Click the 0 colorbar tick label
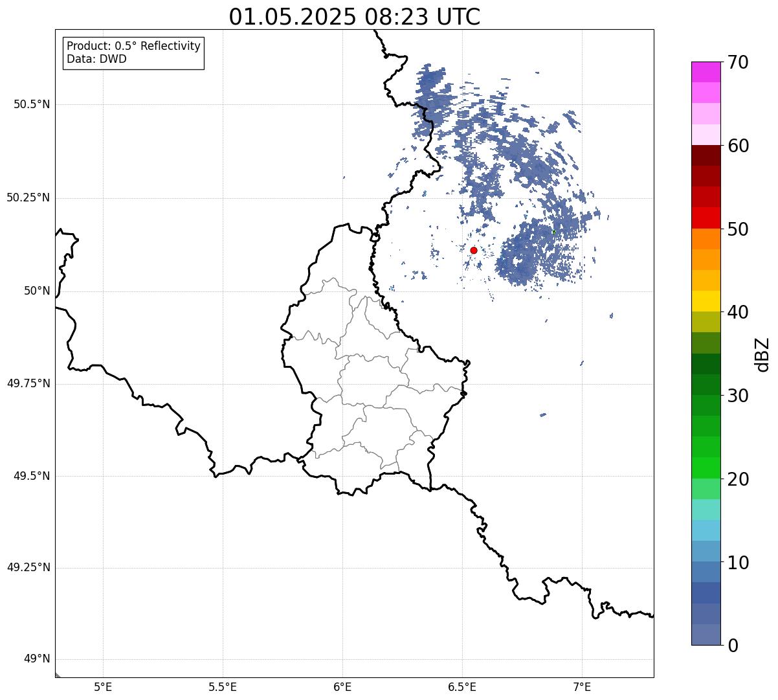The image size is (778, 700). (x=733, y=646)
